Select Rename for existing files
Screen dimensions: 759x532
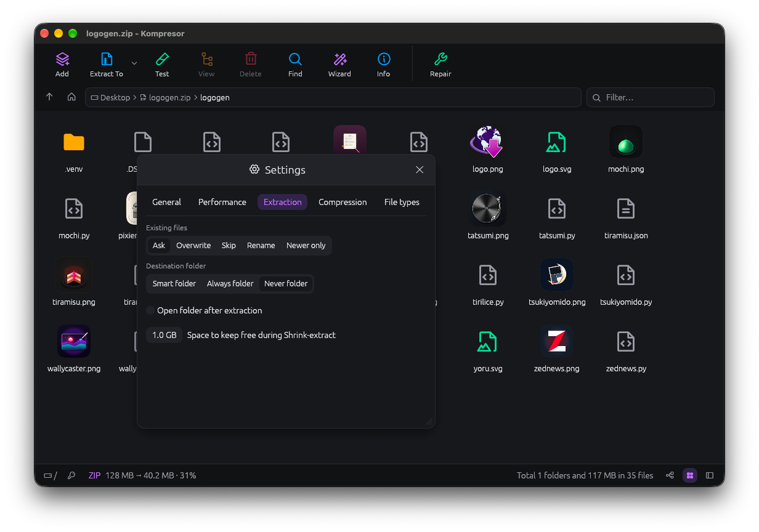click(x=261, y=246)
